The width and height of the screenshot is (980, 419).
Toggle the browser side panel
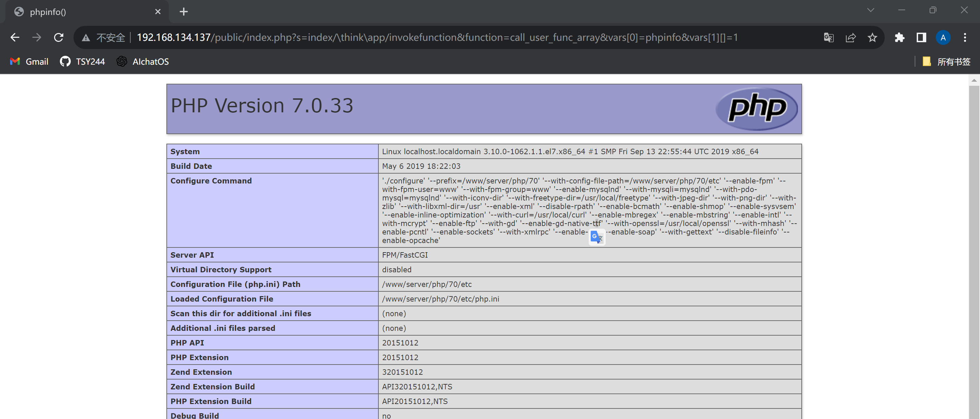(x=921, y=37)
